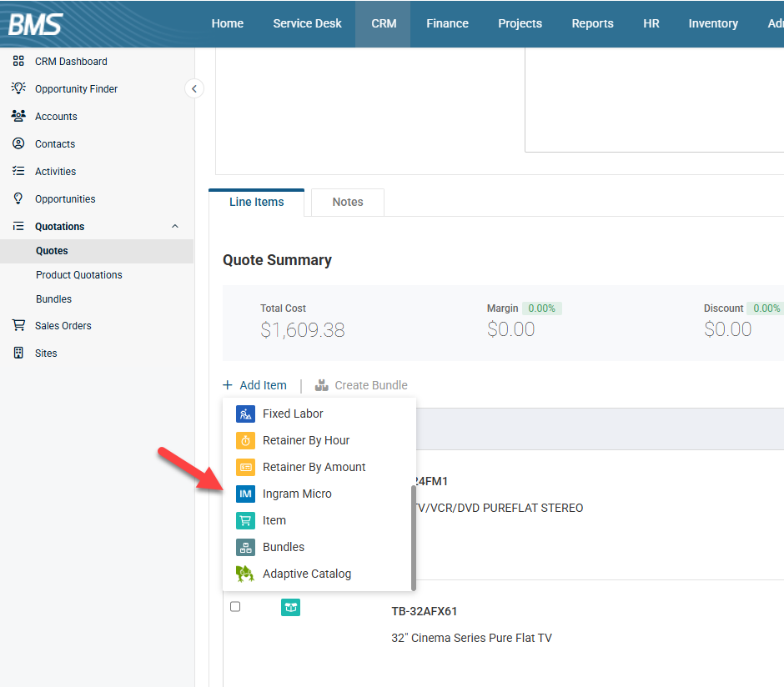Open the Add Item dropdown
This screenshot has height=687, width=784.
coord(255,385)
